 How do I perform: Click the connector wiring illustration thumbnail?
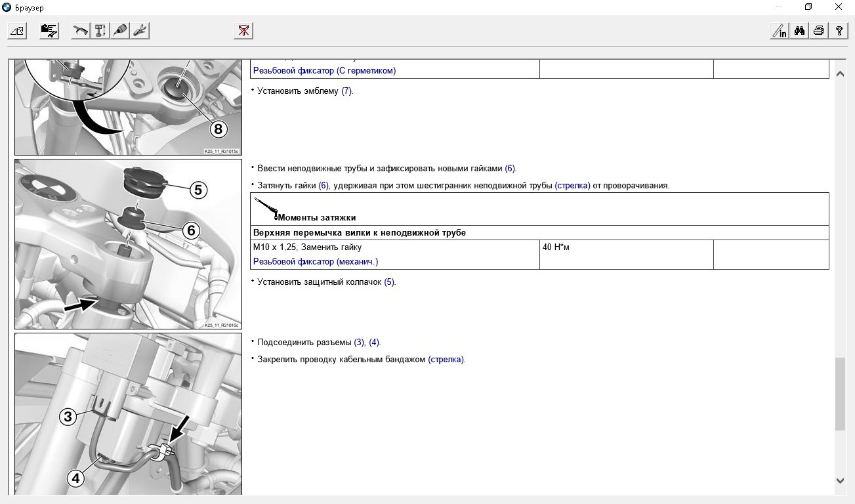point(129,414)
